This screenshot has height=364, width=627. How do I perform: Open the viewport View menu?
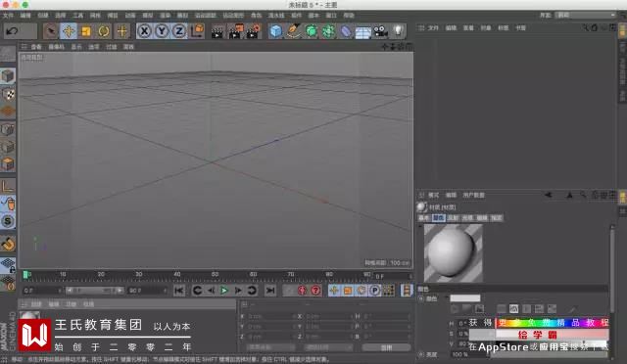tap(36, 47)
